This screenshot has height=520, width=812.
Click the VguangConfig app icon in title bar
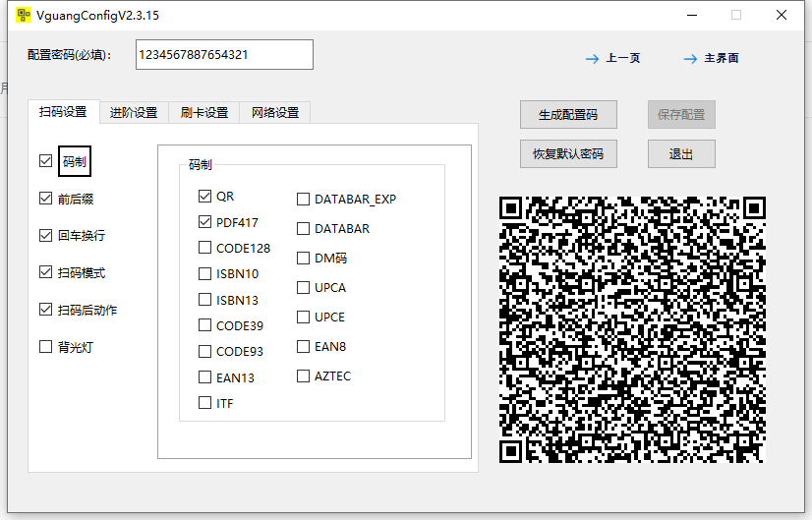24,15
